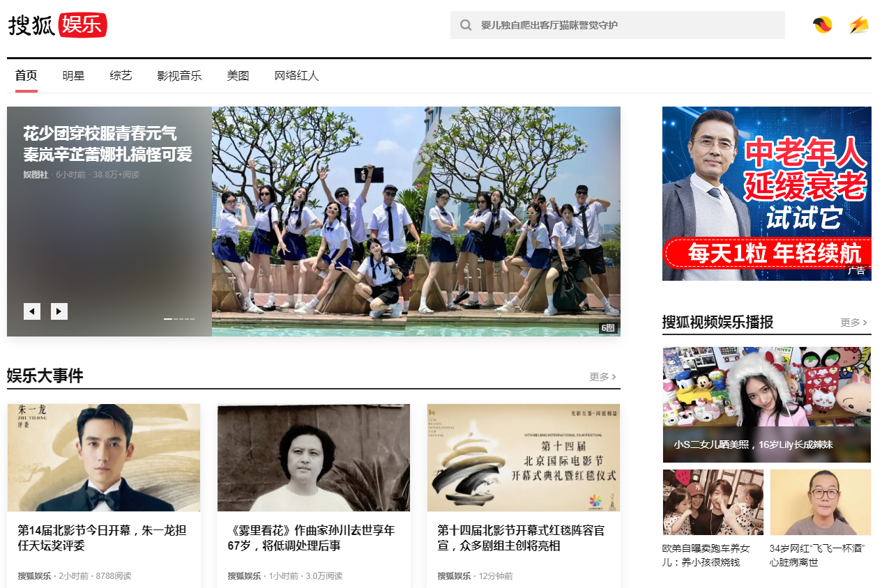882x588 pixels.
Task: Click the 3.0万阅读 read count
Action: click(x=324, y=576)
